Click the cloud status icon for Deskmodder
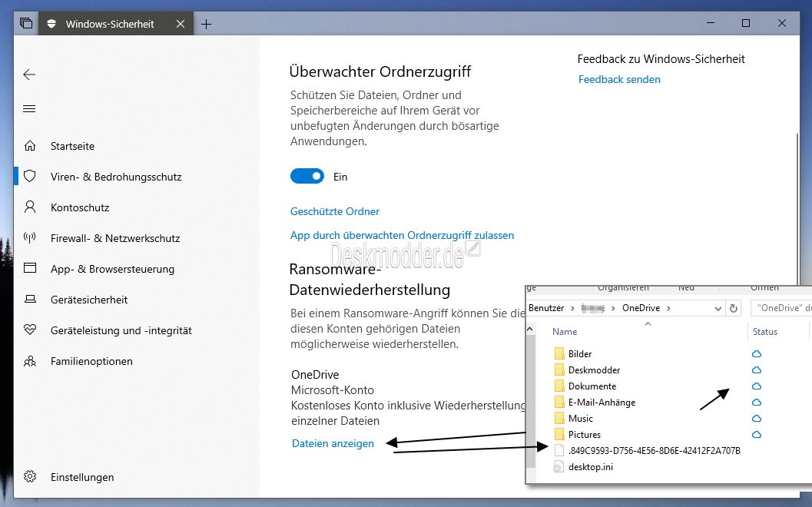The height and width of the screenshot is (507, 812). click(757, 369)
